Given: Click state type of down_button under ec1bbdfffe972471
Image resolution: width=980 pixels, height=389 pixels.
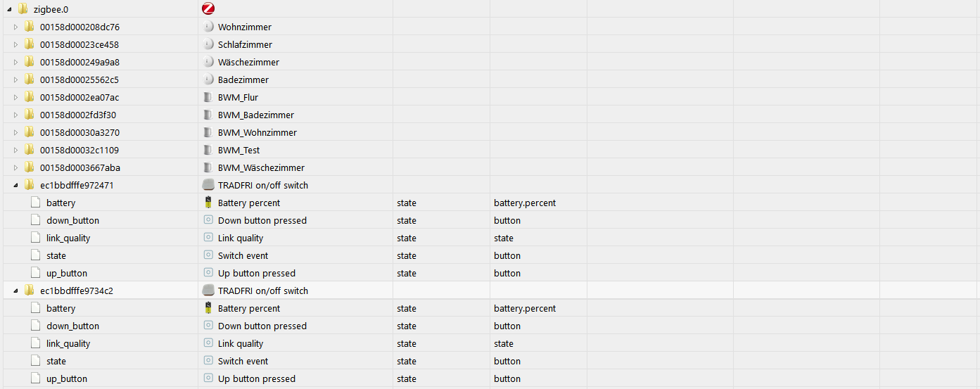Looking at the screenshot, I should 406,220.
